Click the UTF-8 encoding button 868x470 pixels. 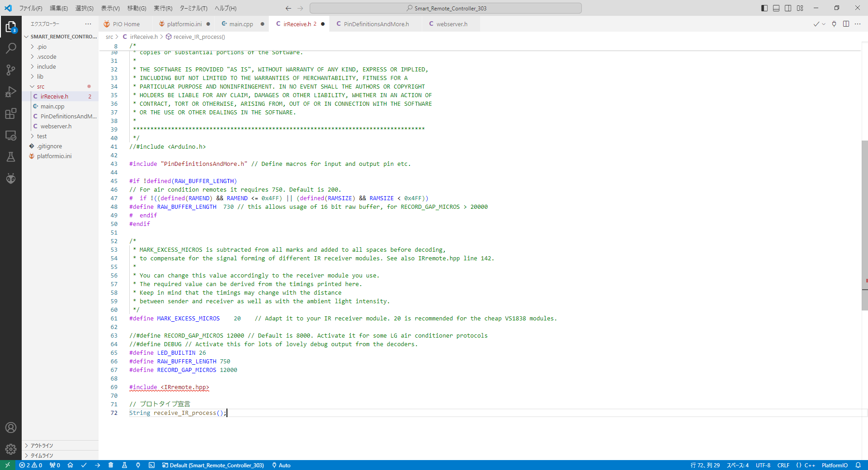pyautogui.click(x=763, y=465)
